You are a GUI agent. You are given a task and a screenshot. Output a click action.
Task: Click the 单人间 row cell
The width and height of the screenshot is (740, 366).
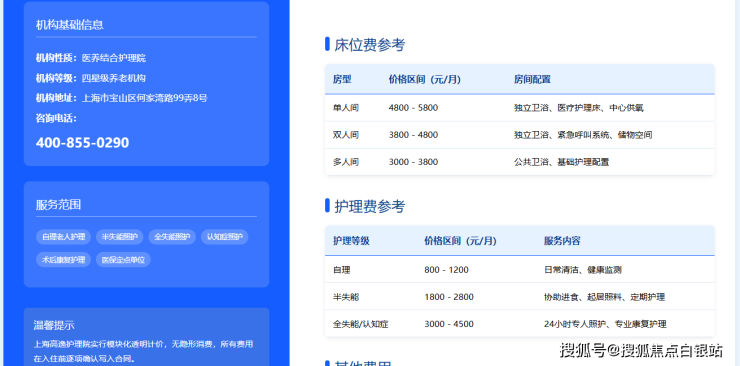(x=346, y=108)
